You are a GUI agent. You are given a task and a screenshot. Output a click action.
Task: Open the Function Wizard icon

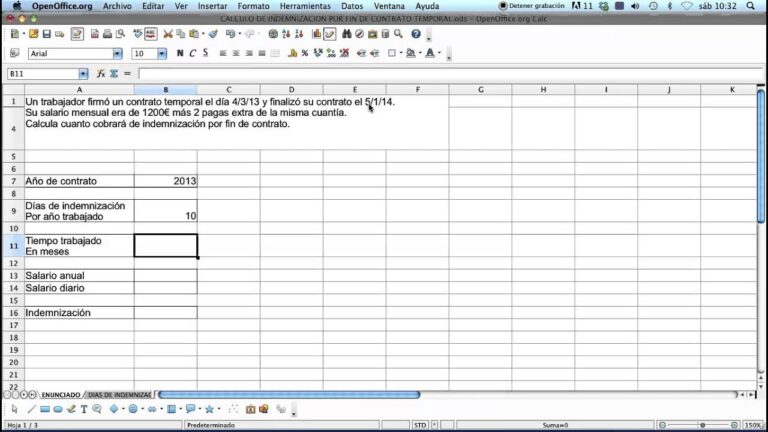101,74
